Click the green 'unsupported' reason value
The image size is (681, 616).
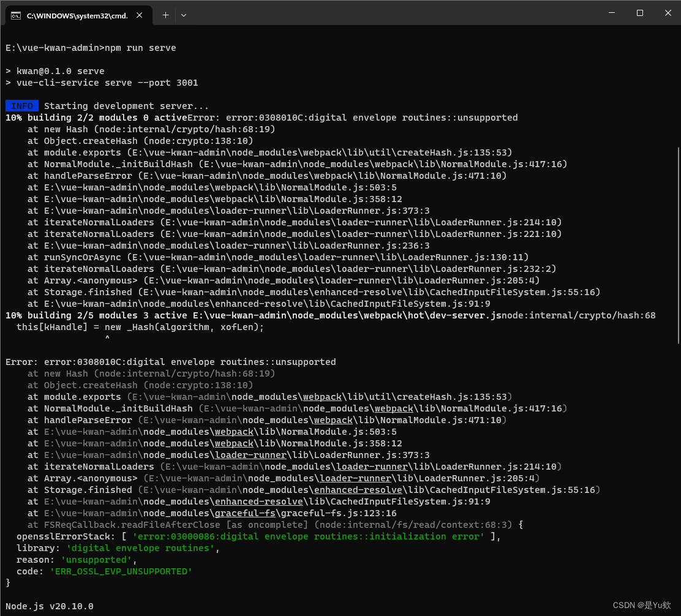(96, 560)
